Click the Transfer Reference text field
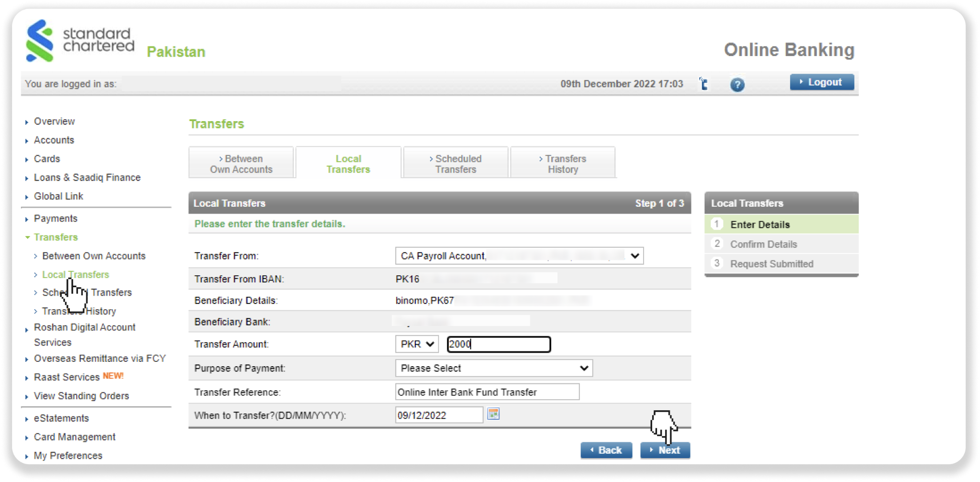The image size is (980, 482). pyautogui.click(x=487, y=392)
